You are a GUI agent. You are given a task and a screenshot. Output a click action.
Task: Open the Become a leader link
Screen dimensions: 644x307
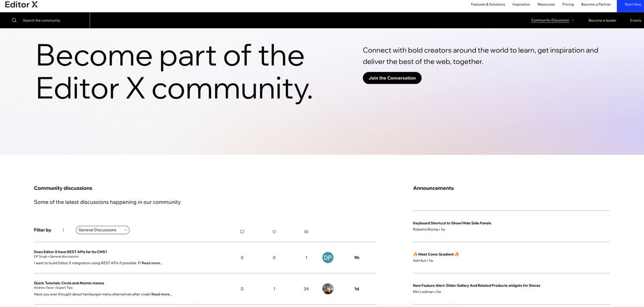[602, 20]
